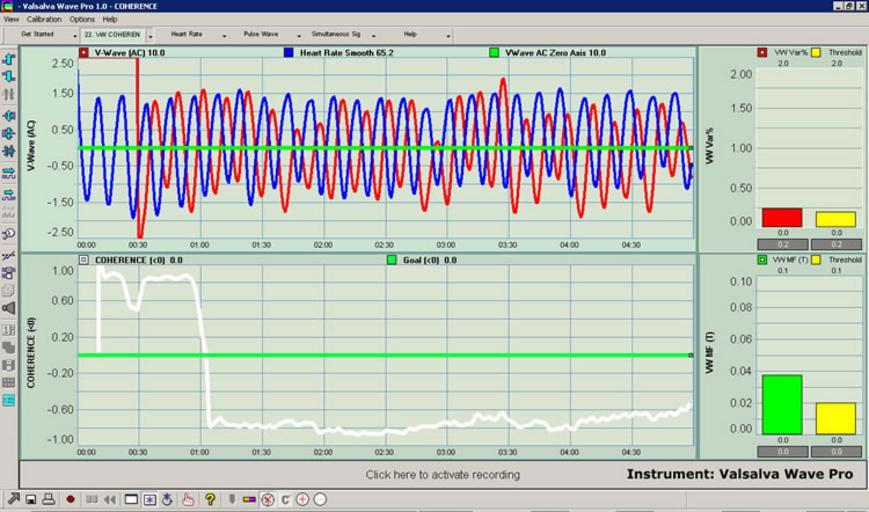Viewport: 869px width, 512px height.
Task: Click 'Click here to activate recording'
Action: (x=442, y=475)
